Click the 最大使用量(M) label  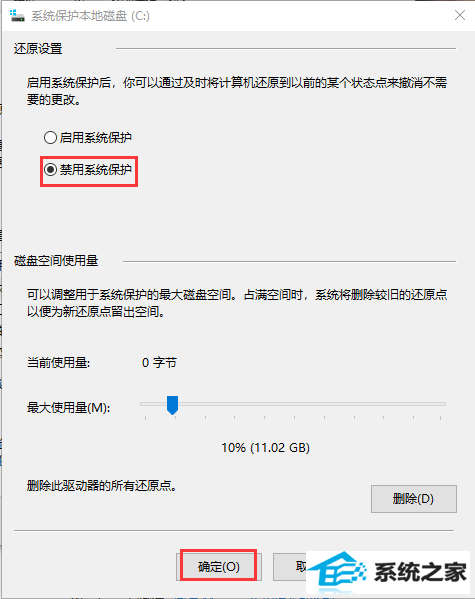68,408
